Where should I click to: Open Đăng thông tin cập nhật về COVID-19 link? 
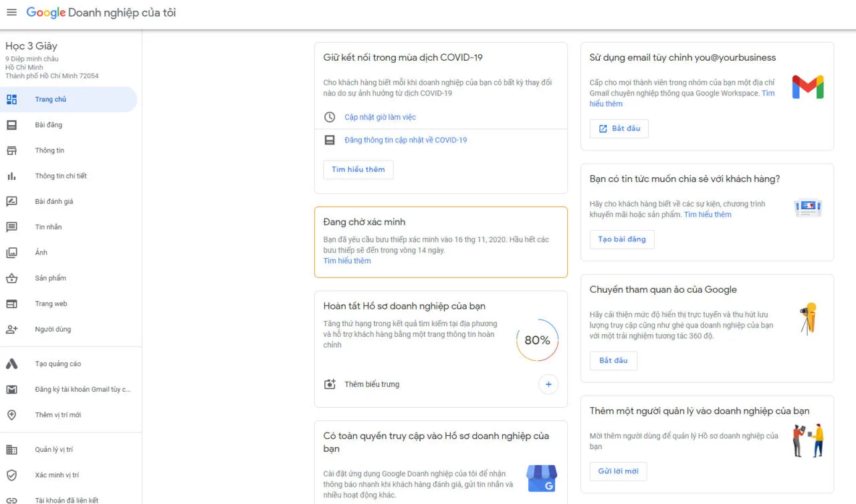point(405,140)
